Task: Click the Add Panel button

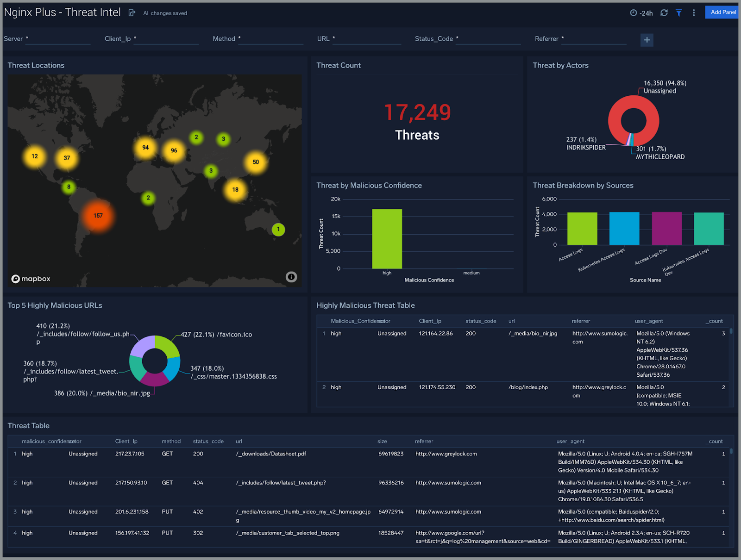Action: [x=722, y=12]
